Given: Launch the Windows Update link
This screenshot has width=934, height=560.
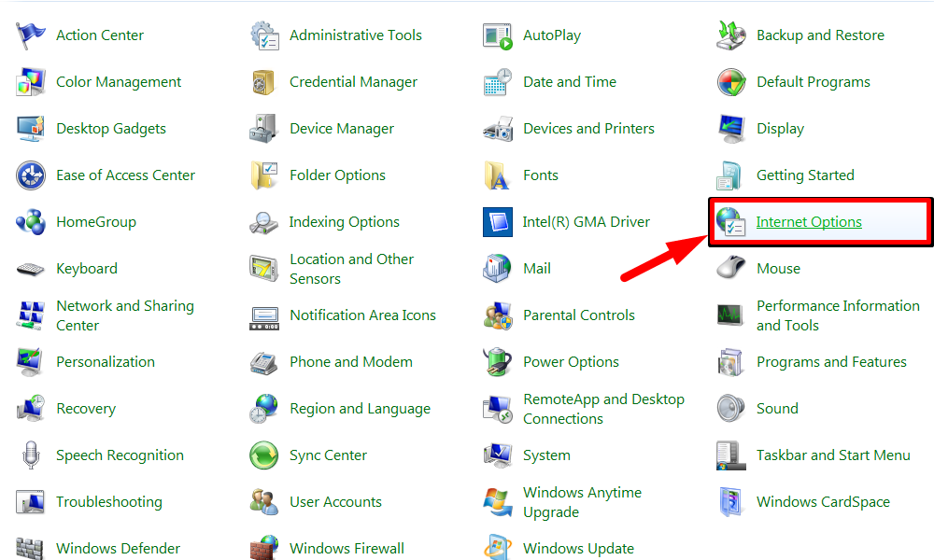Looking at the screenshot, I should [578, 549].
